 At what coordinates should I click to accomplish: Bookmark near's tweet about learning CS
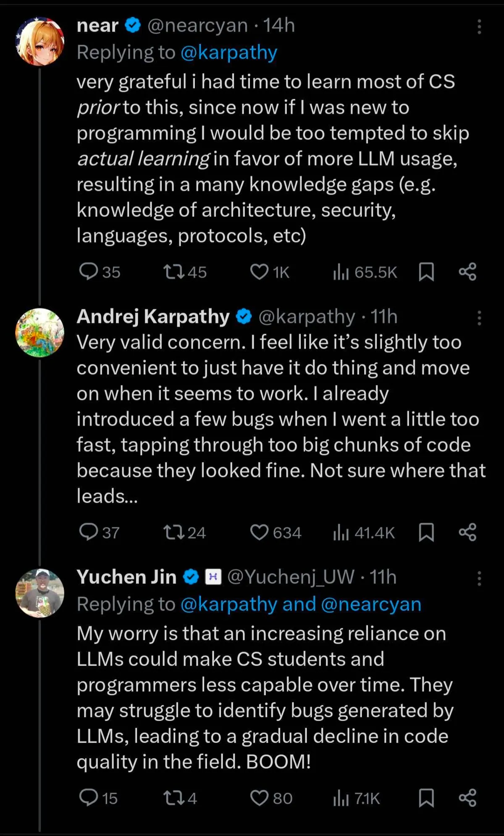(x=426, y=272)
